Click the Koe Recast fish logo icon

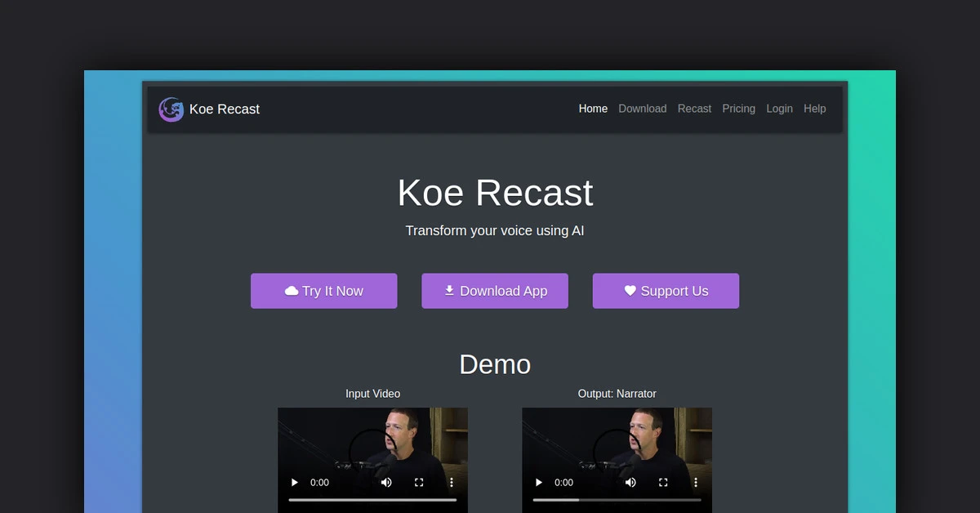171,109
